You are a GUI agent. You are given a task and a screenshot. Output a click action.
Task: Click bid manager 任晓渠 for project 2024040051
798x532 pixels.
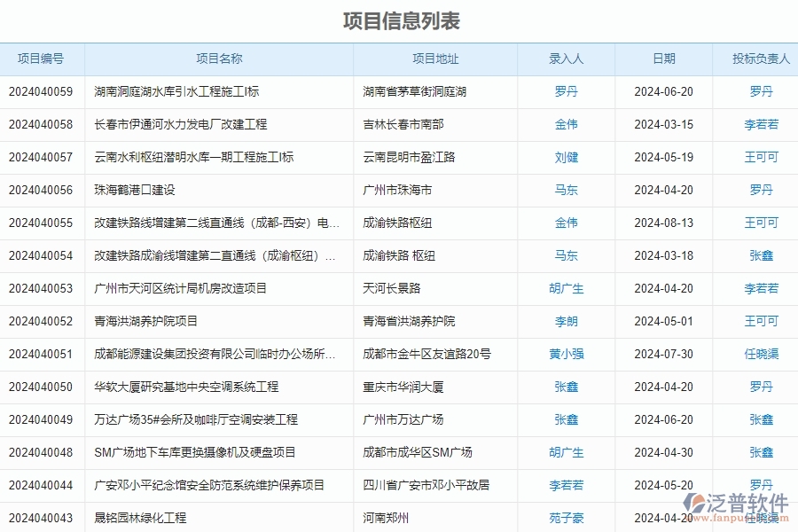click(760, 354)
